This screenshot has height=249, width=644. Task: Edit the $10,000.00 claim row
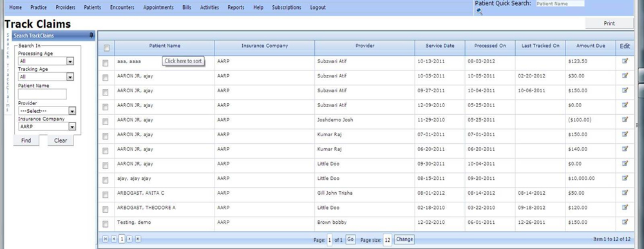[625, 178]
